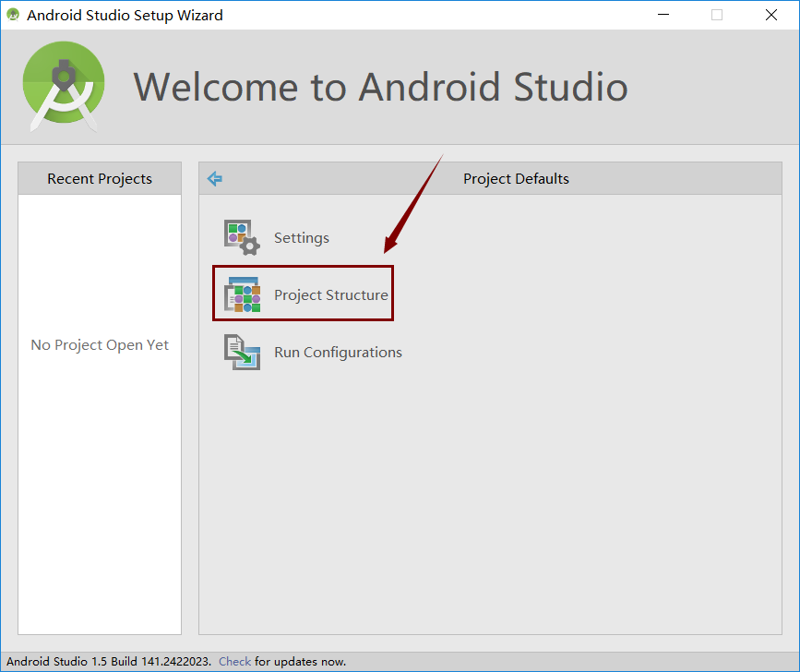The image size is (800, 672).
Task: Open the Settings label
Action: coord(302,238)
